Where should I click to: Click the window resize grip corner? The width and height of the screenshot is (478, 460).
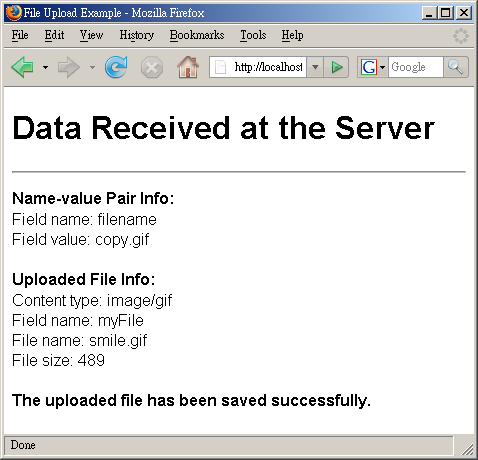click(468, 449)
